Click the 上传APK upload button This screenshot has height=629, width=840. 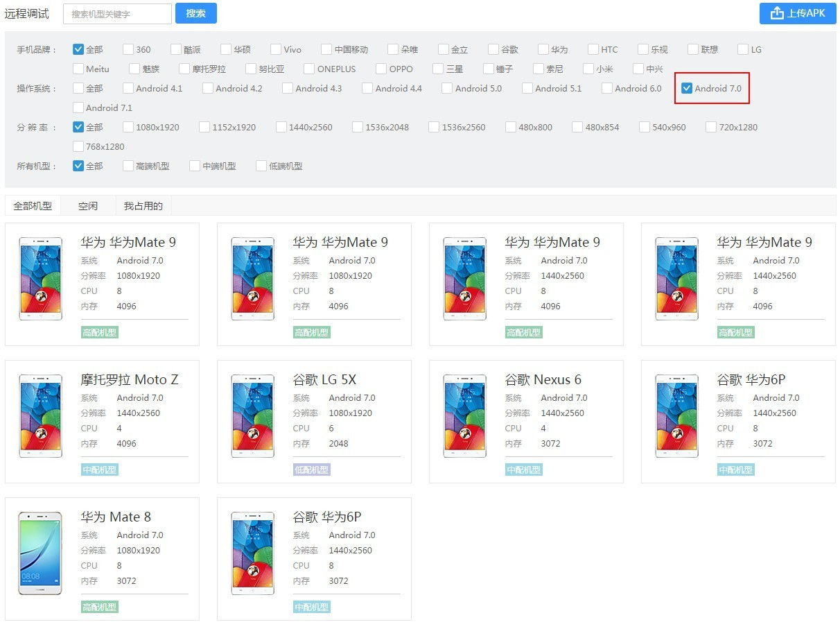click(x=798, y=13)
